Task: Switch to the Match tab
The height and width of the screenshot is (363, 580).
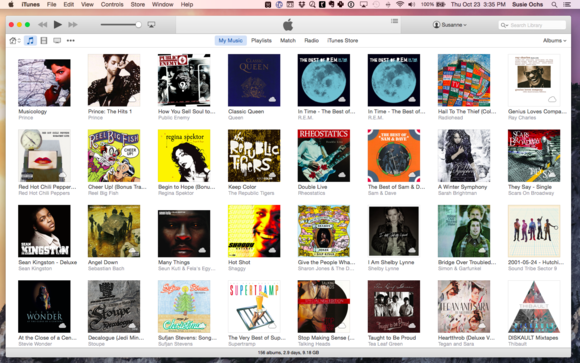Action: point(288,40)
